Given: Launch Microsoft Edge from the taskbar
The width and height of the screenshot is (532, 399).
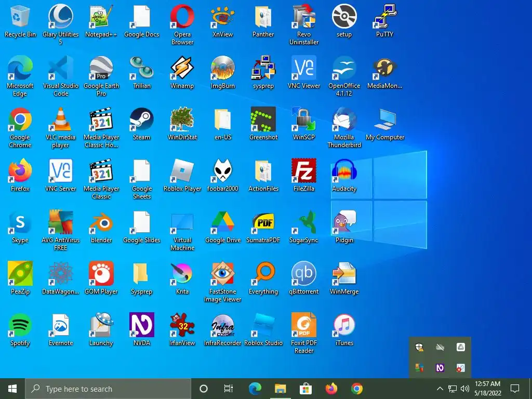Looking at the screenshot, I should coord(255,389).
